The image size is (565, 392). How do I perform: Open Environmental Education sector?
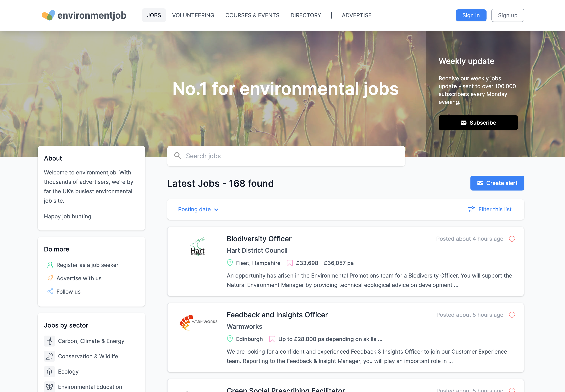(x=90, y=387)
